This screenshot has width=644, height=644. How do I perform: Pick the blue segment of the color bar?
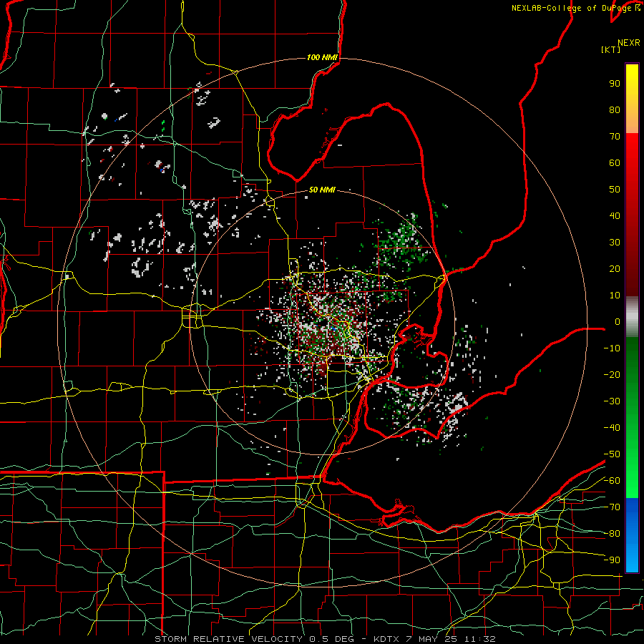coord(632,535)
